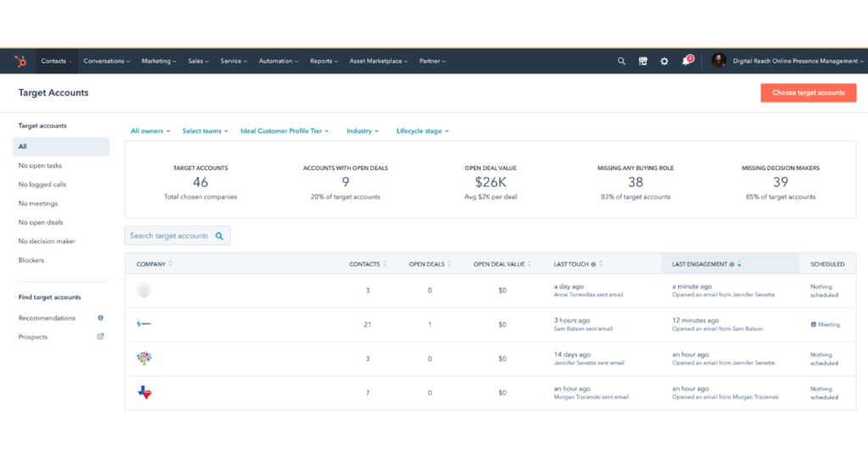
Task: Expand the All owners filter
Action: [x=150, y=131]
